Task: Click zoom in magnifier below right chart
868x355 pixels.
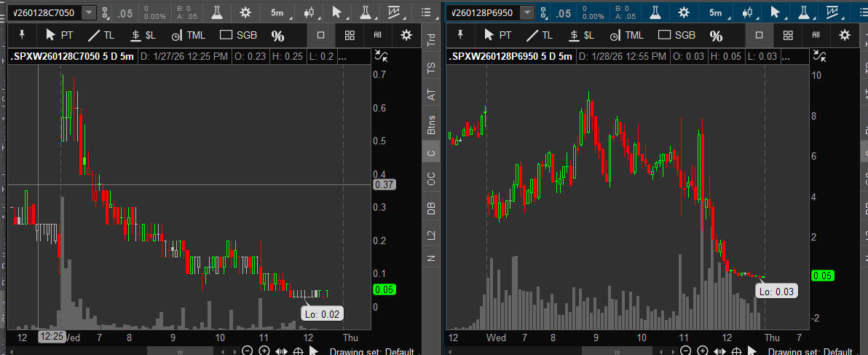Action: click(x=703, y=351)
